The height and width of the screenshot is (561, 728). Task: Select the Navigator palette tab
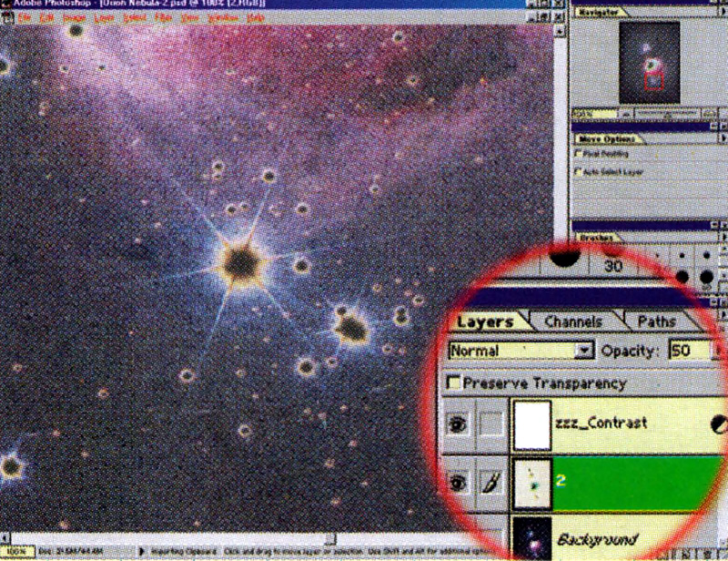[x=599, y=13]
